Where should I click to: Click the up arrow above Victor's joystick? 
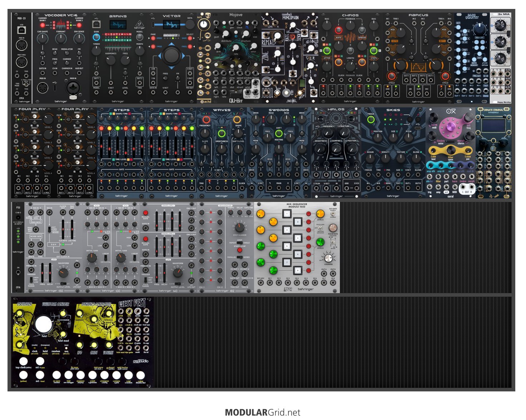click(172, 44)
